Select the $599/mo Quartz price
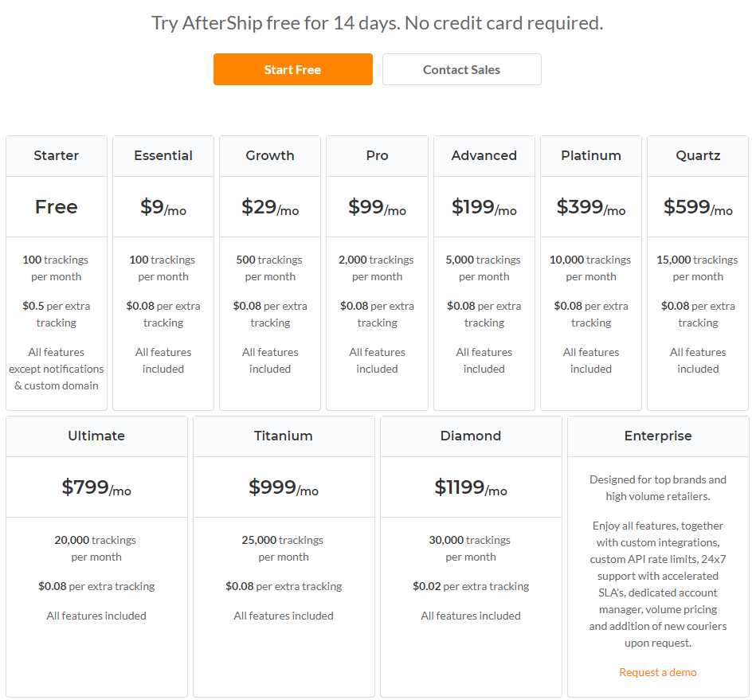The width and height of the screenshot is (756, 700). [x=698, y=207]
